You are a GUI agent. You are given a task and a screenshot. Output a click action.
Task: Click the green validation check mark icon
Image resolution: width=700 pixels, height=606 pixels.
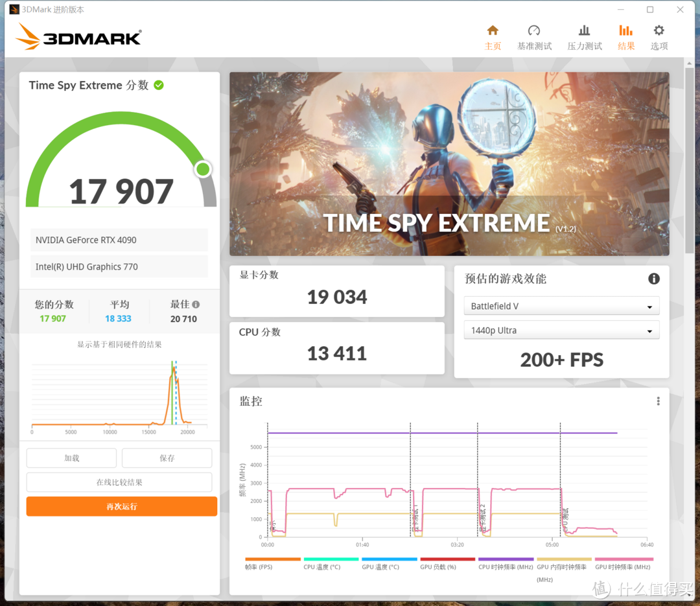tap(159, 85)
